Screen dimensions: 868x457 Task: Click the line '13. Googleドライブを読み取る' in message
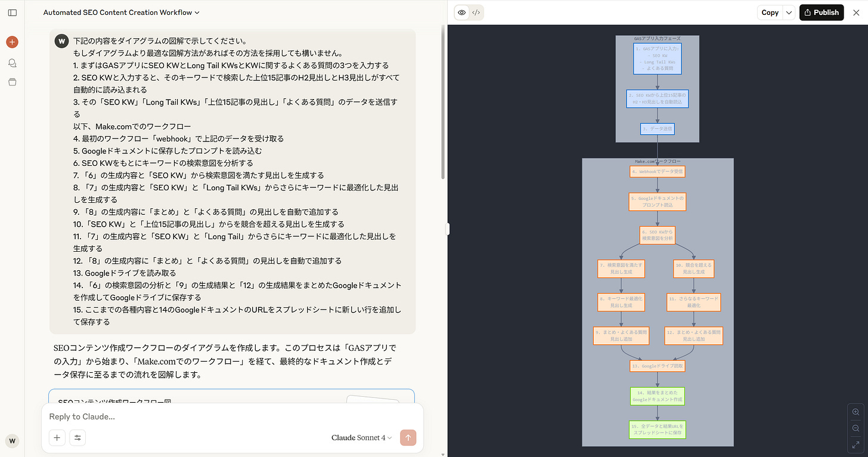coord(124,273)
